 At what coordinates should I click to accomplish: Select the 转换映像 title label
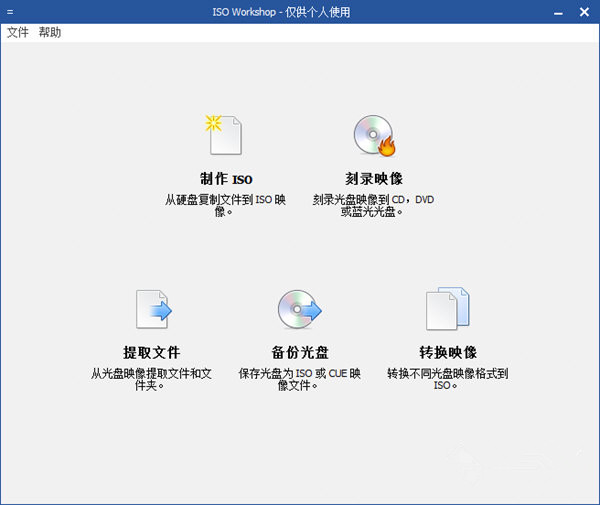tap(448, 352)
